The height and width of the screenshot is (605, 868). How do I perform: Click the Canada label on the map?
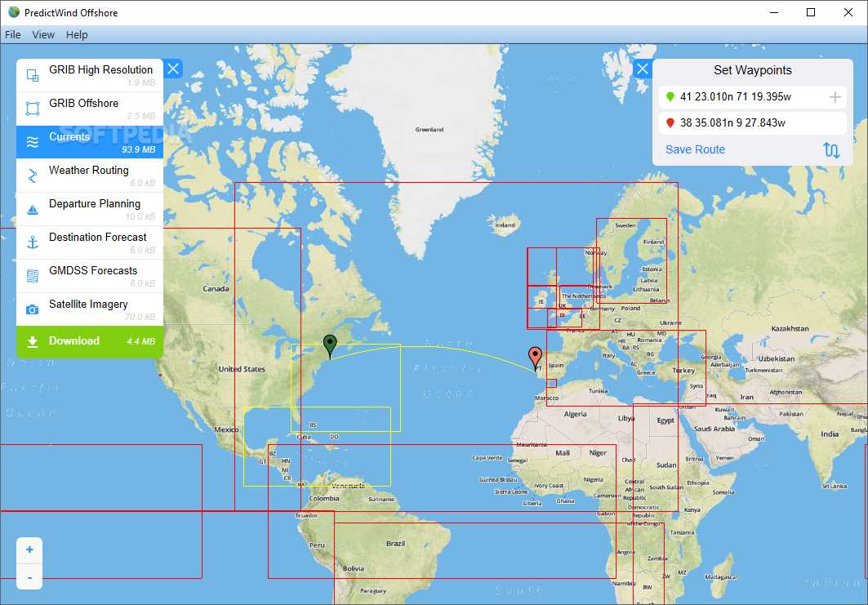pos(216,289)
